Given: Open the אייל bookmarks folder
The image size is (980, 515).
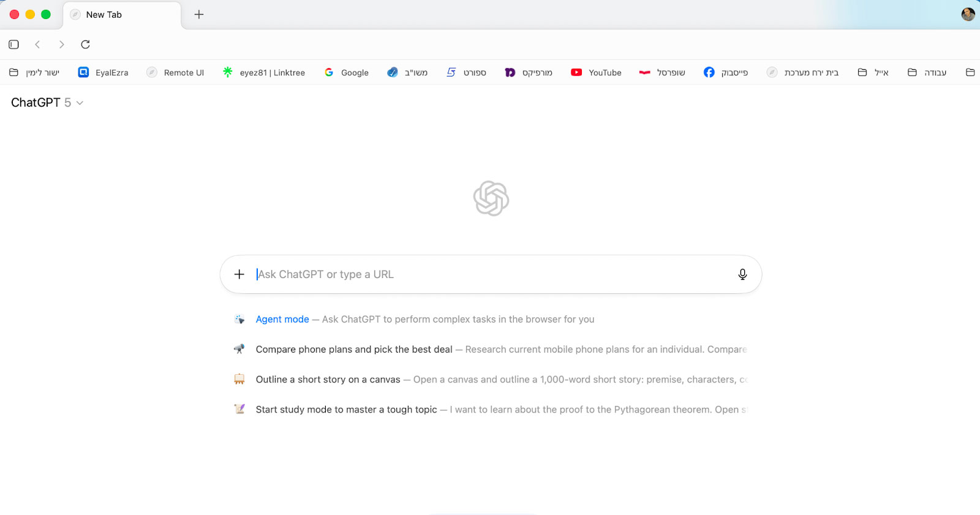Looking at the screenshot, I should click(873, 73).
